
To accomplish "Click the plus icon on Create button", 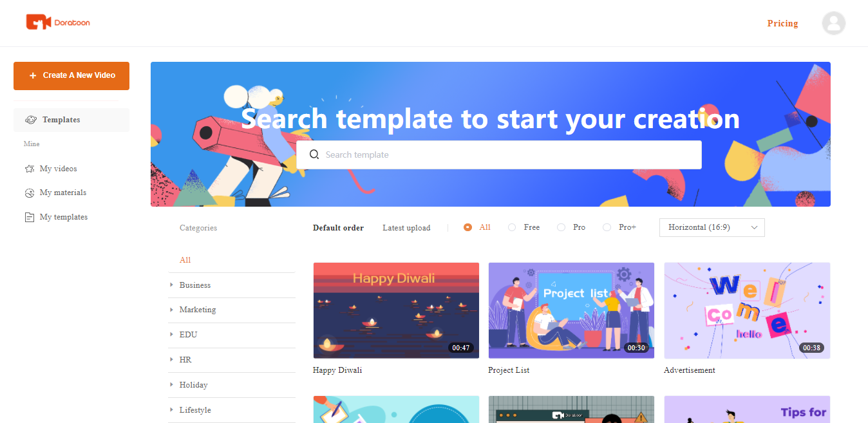I will (x=33, y=75).
